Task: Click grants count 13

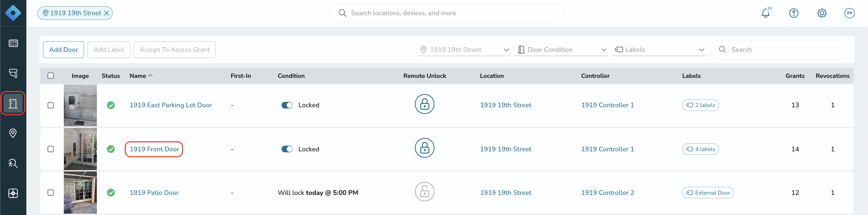Action: 795,105
